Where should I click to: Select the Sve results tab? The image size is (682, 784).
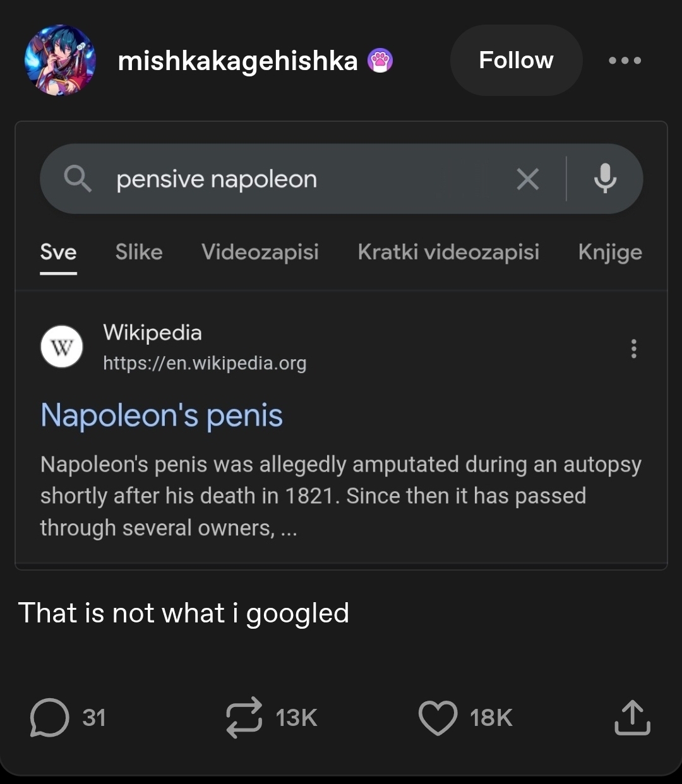tap(58, 252)
